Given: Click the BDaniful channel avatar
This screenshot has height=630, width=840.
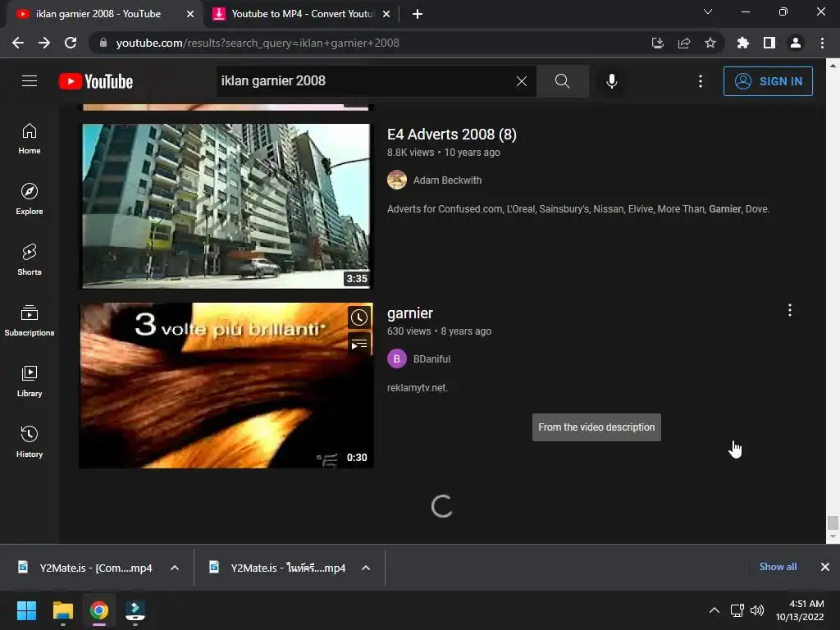Looking at the screenshot, I should tap(397, 359).
